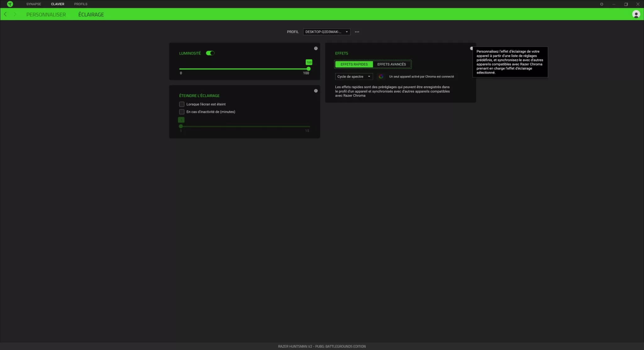Toggle the Luminosité switch off
The image size is (644, 350).
coord(210,53)
